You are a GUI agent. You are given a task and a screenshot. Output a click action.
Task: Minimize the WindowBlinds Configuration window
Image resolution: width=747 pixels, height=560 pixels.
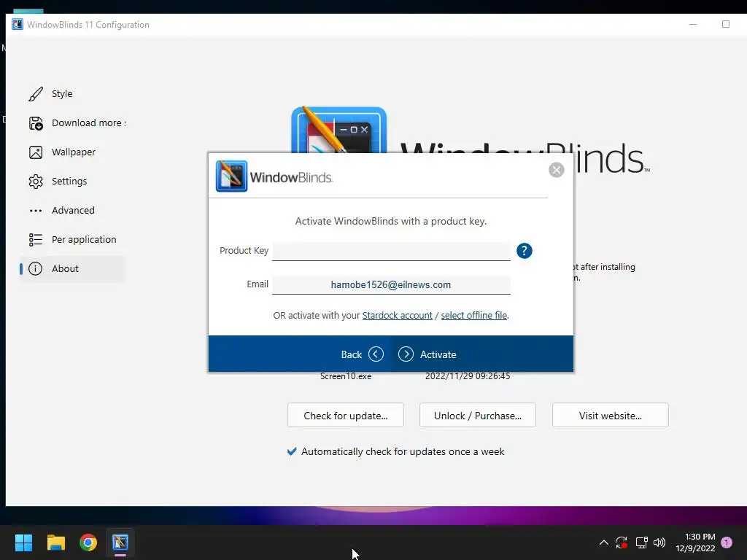(x=693, y=24)
